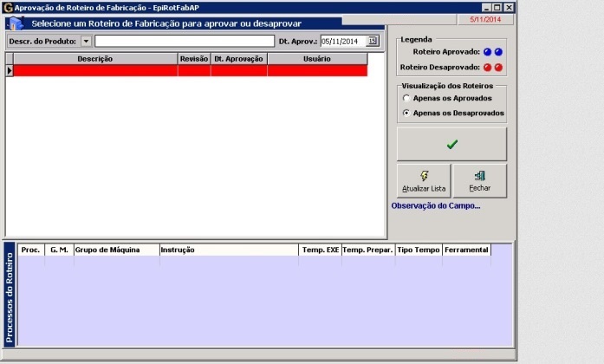The image size is (604, 364).
Task: Click the Temp. EXE column header
Action: tap(321, 250)
